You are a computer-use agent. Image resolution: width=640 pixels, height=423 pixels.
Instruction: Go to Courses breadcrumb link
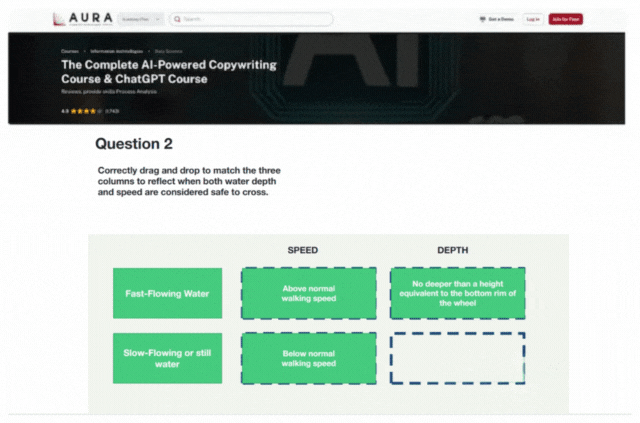pyautogui.click(x=70, y=49)
